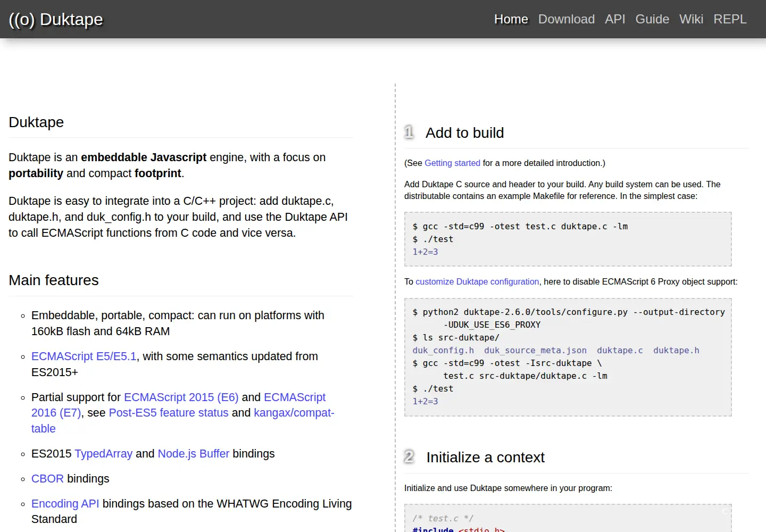Click the bold word "footprint"
The image size is (766, 532).
click(x=158, y=173)
